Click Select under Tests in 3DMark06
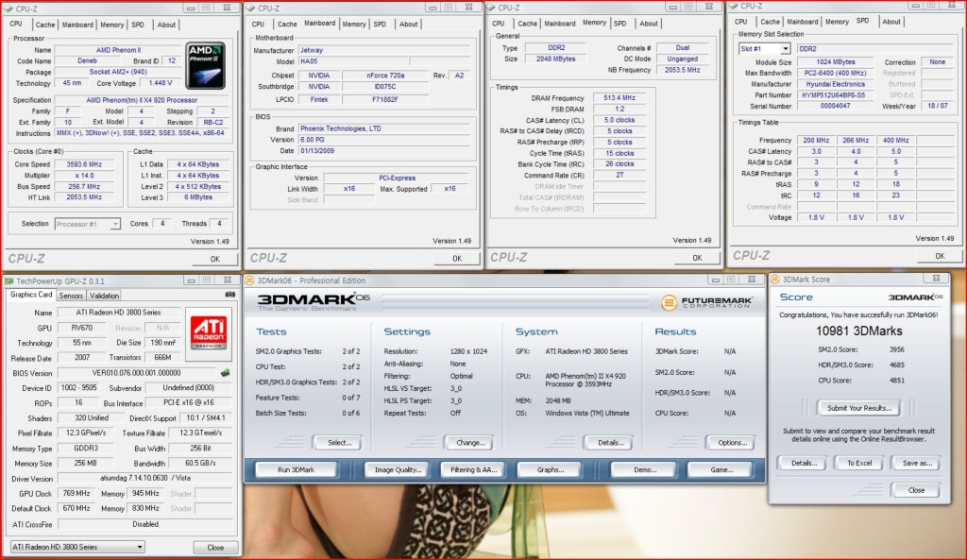The height and width of the screenshot is (560, 967). pos(339,443)
